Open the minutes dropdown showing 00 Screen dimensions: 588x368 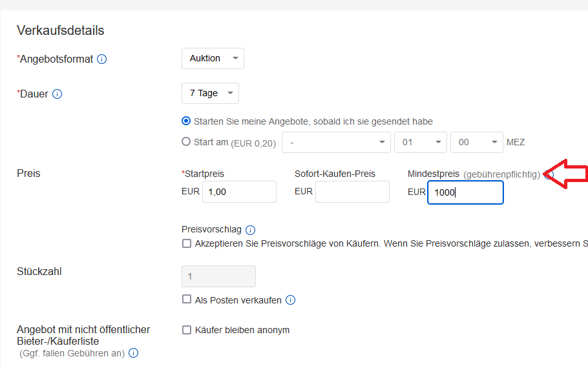click(x=476, y=142)
